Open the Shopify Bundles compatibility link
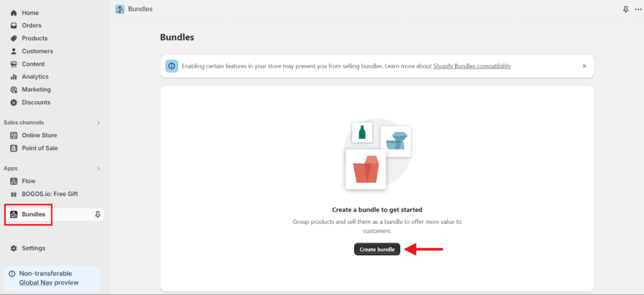 [x=472, y=66]
